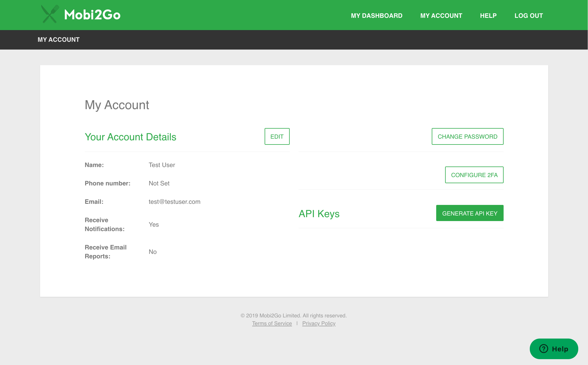588x365 pixels.
Task: Open My Dashboard from the navigation bar
Action: [377, 16]
